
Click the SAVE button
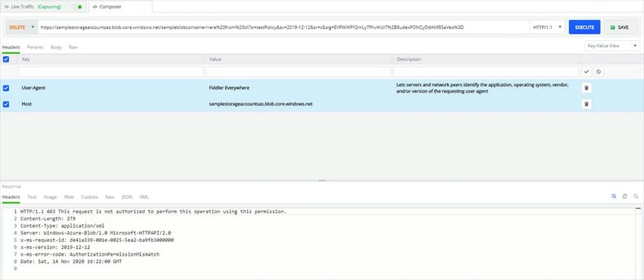pyautogui.click(x=620, y=27)
